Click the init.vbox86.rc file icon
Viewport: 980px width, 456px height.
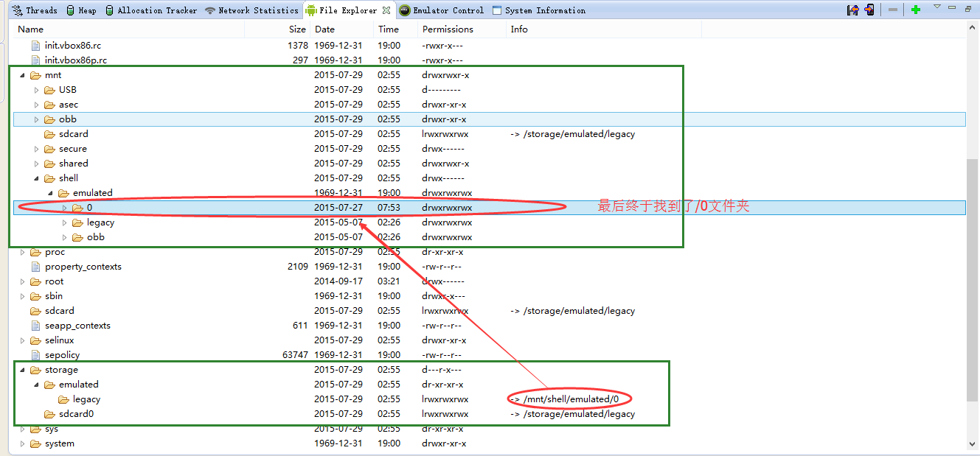[x=35, y=46]
